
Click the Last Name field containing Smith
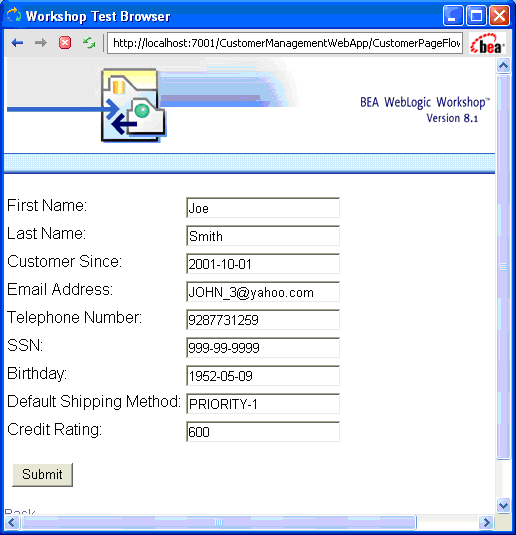point(263,235)
